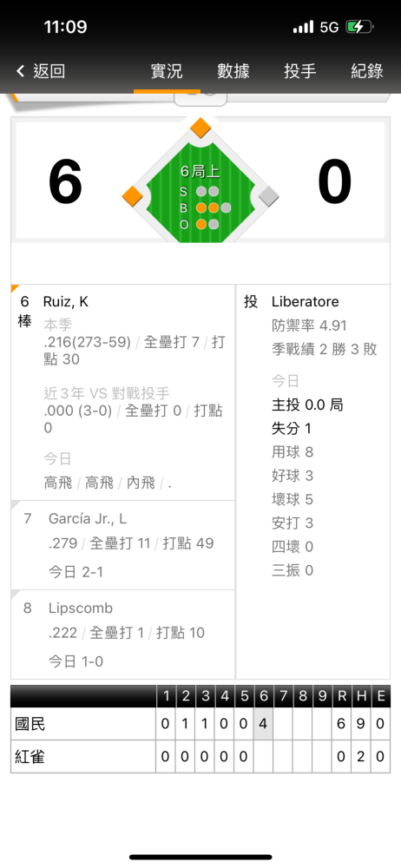Expand batter García Jr., L details

click(x=123, y=545)
